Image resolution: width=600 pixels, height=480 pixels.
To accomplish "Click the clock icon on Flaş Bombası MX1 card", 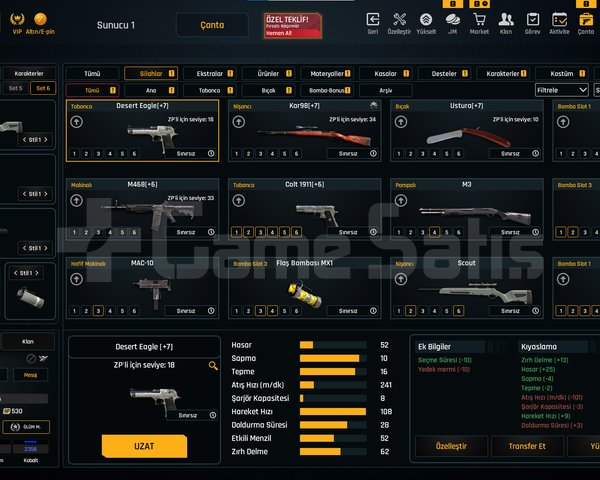I will coord(373,311).
